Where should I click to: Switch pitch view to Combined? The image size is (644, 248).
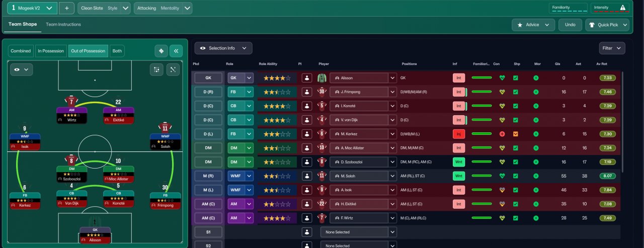[x=21, y=51]
